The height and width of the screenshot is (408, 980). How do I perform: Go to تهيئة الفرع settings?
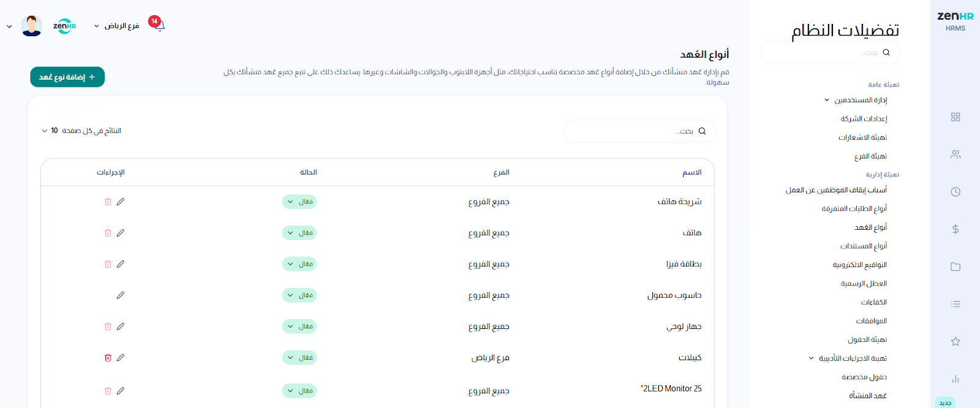tap(870, 156)
